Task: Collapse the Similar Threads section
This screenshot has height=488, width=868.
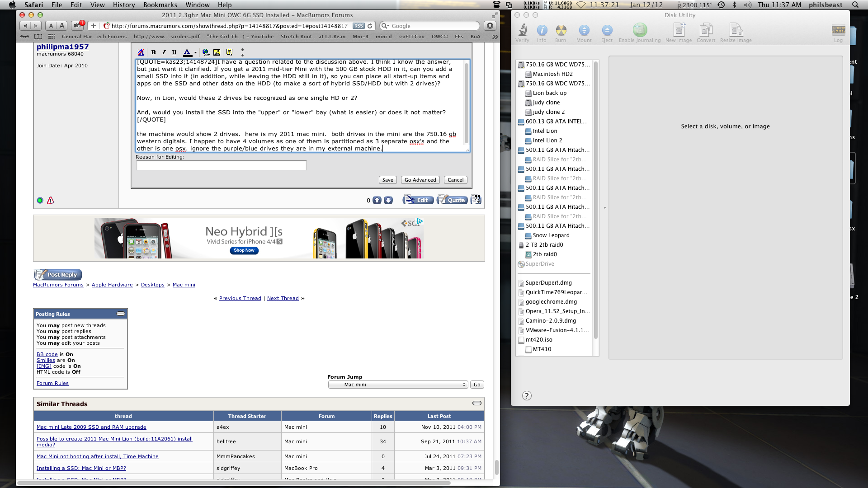Action: point(477,403)
